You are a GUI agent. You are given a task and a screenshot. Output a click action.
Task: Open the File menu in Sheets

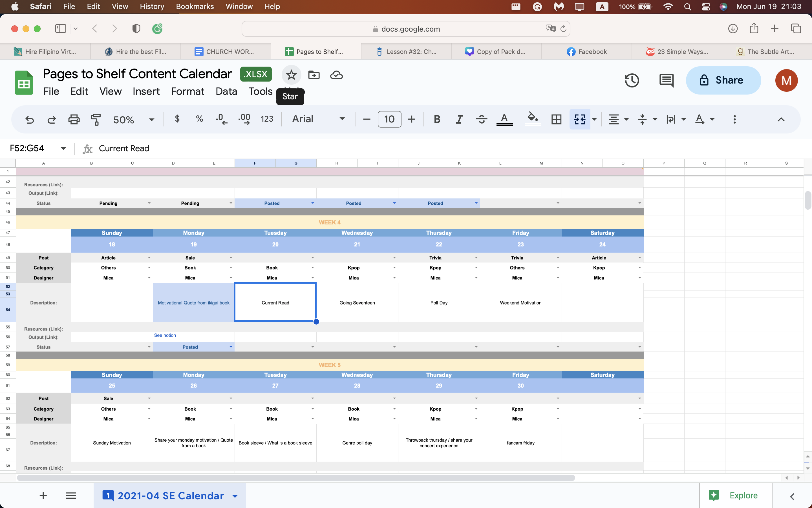coord(51,91)
